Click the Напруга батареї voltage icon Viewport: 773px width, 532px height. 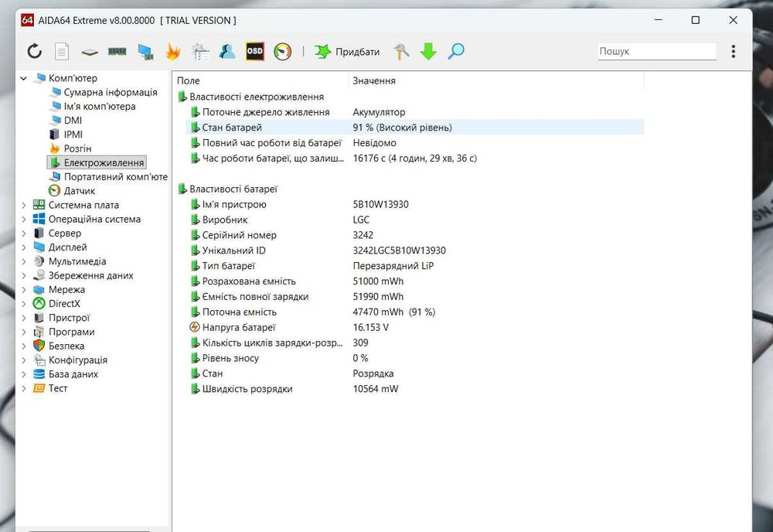[x=195, y=327]
